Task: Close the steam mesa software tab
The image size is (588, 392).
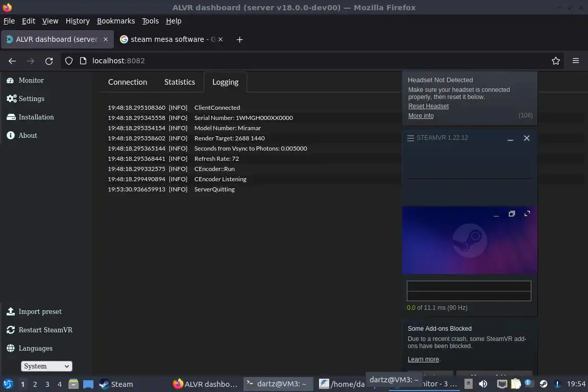Action: 220,39
